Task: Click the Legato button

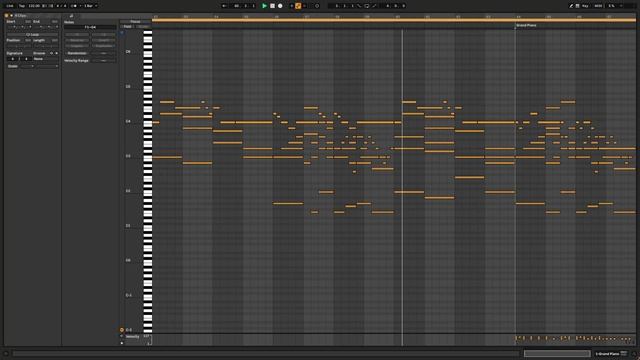Action: tap(77, 46)
